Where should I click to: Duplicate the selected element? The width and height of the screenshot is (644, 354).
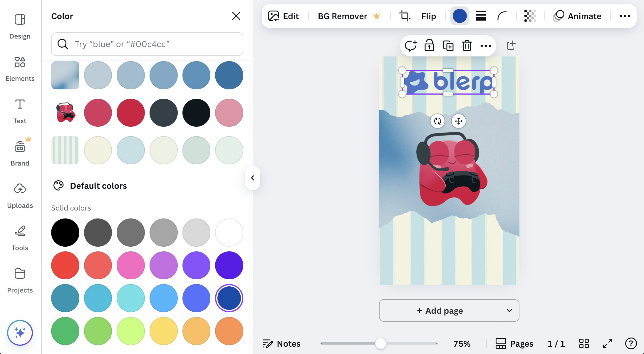[448, 46]
